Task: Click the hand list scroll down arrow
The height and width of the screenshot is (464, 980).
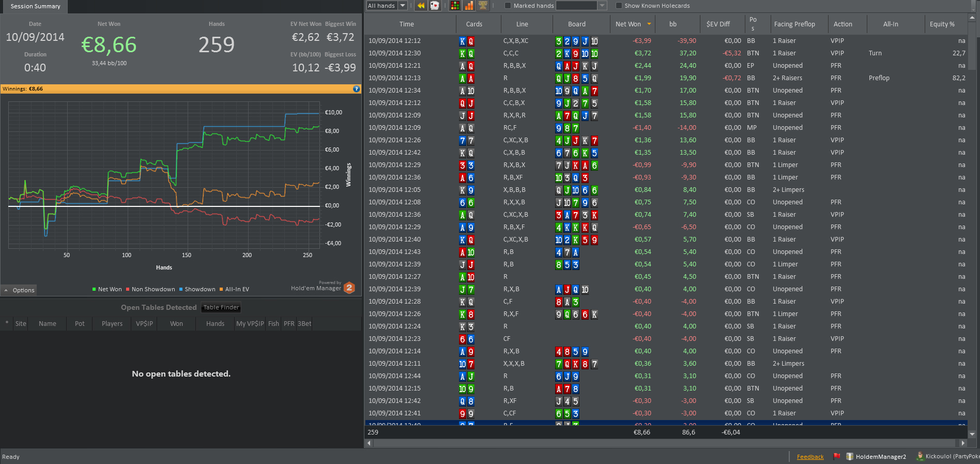Action: tap(972, 434)
